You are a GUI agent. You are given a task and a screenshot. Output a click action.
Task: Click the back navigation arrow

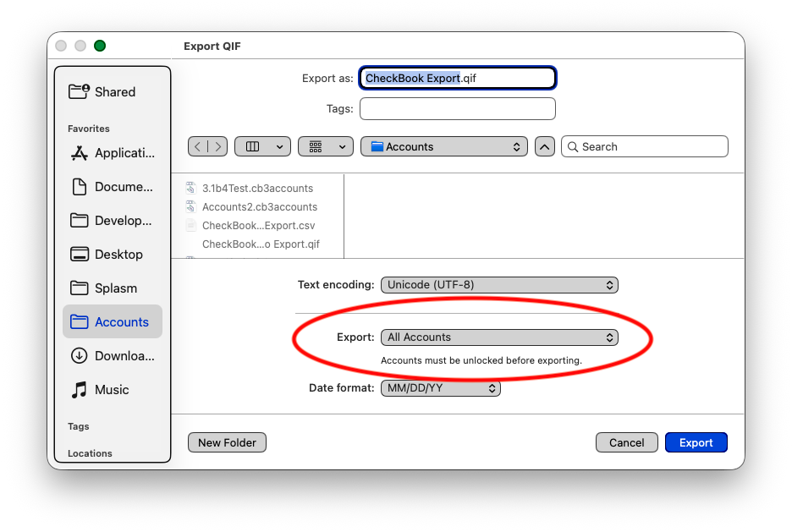(197, 147)
